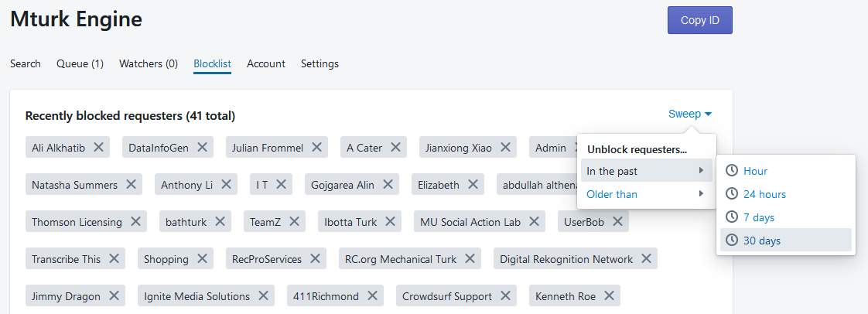Pick the Hour option with clock icon

[x=755, y=171]
